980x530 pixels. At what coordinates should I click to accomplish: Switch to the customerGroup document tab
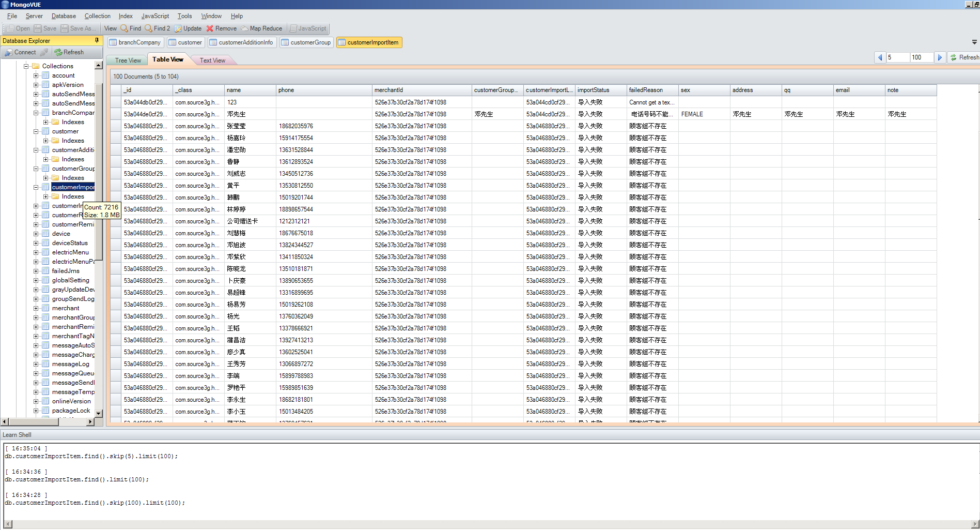[306, 42]
